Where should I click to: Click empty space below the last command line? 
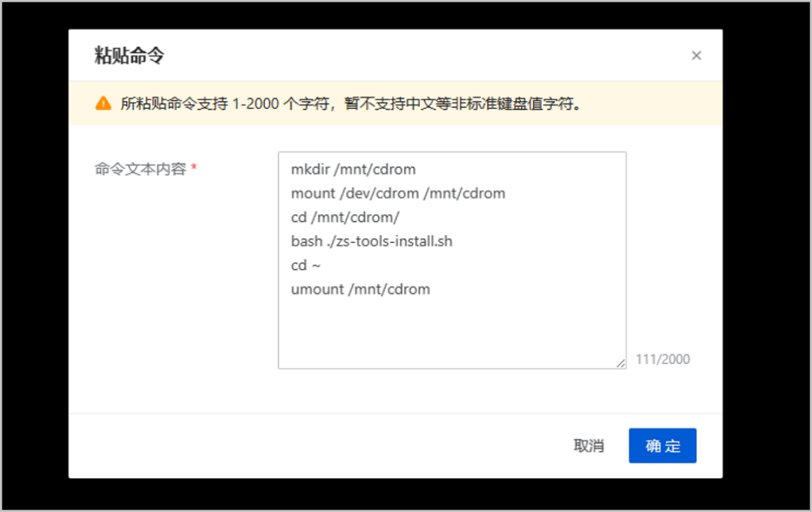point(451,331)
